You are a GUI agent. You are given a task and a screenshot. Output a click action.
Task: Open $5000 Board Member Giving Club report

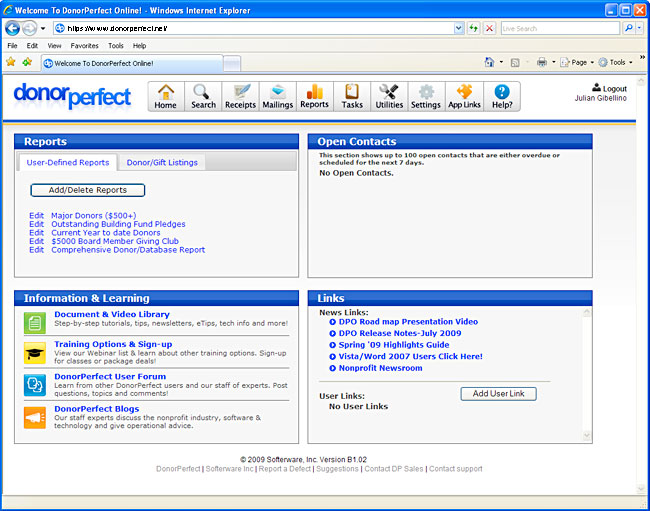(x=115, y=241)
